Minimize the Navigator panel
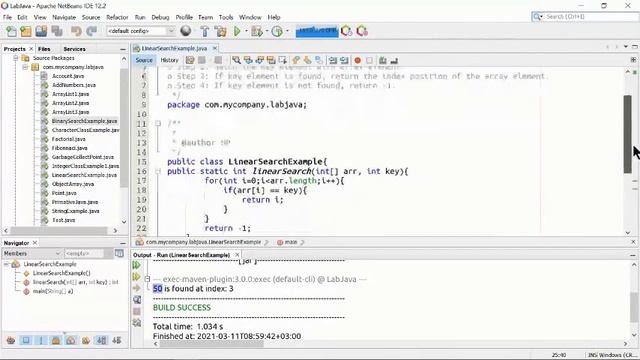This screenshot has width=640, height=360. click(123, 243)
